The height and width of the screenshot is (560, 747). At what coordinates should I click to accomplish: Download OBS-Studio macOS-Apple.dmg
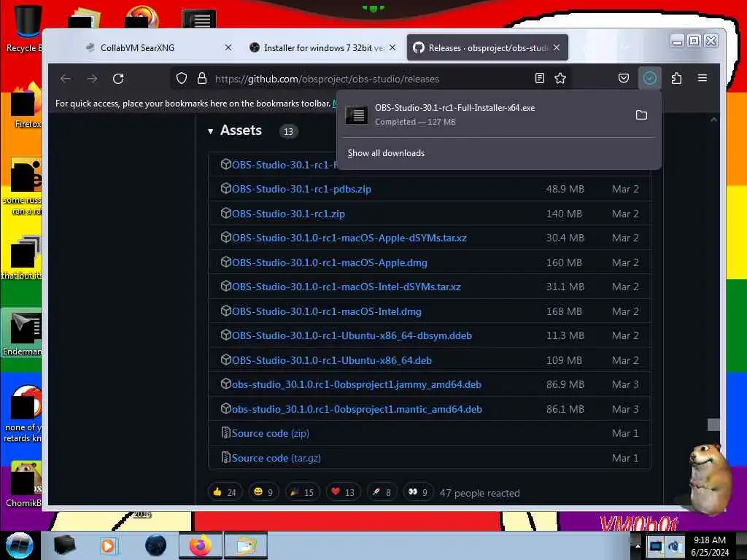(x=329, y=262)
